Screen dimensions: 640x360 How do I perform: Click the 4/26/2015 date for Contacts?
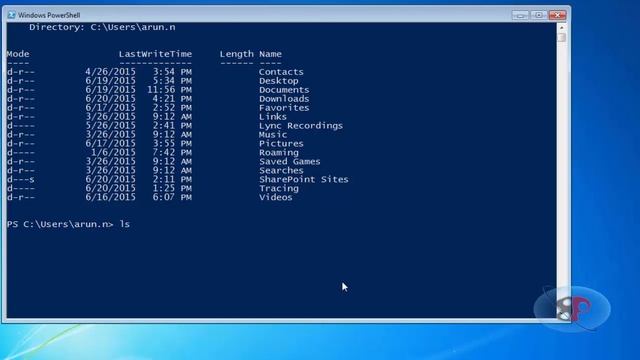(110, 72)
